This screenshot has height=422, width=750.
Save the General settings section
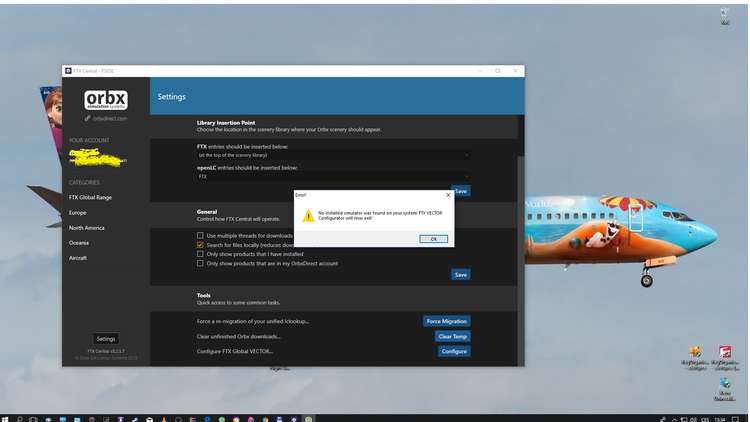click(x=461, y=275)
